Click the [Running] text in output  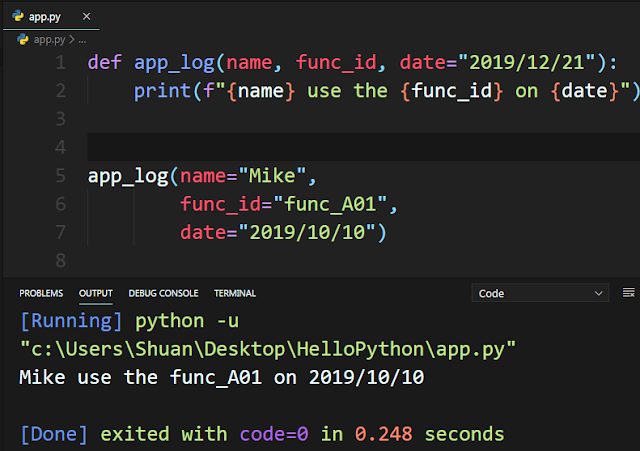pos(71,321)
